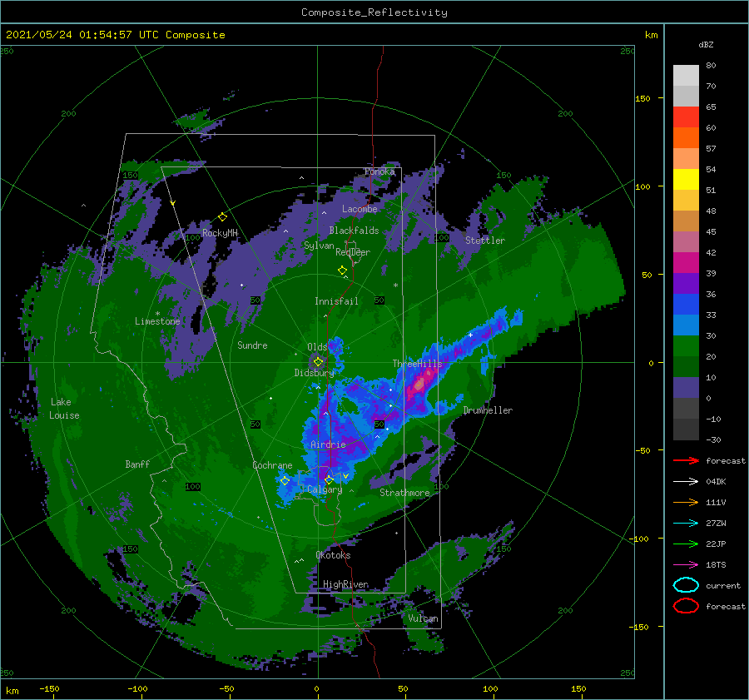The height and width of the screenshot is (700, 749).
Task: Pick the purple 36-39 dBZ legend swatch
Action: [686, 284]
